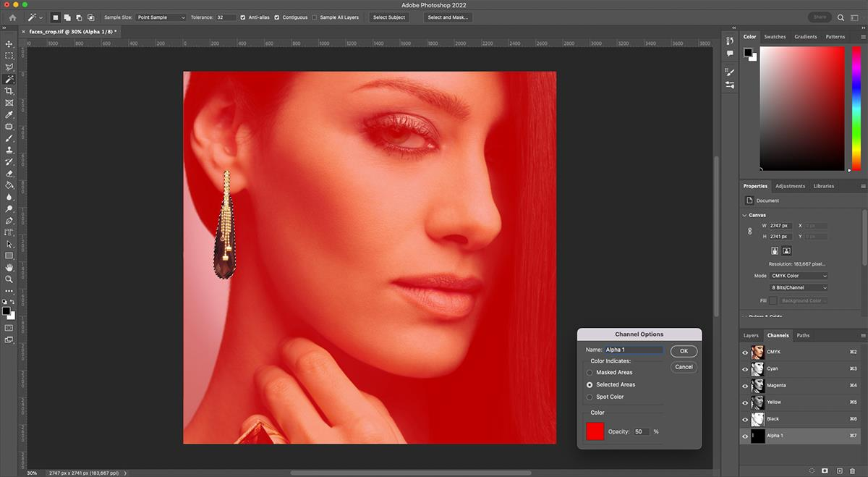Viewport: 868px width, 477px height.
Task: Select the Eyedropper tool
Action: [x=9, y=114]
